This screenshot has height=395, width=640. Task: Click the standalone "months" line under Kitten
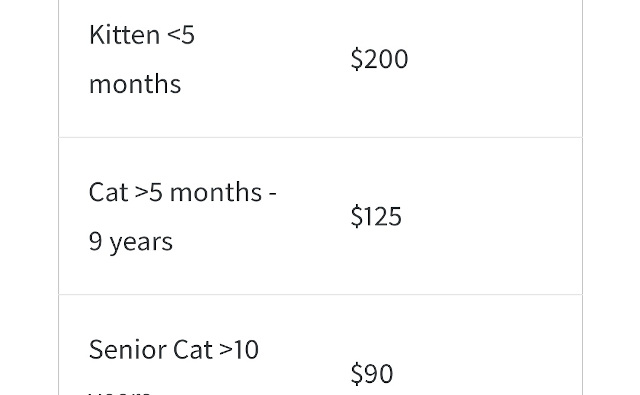(135, 84)
